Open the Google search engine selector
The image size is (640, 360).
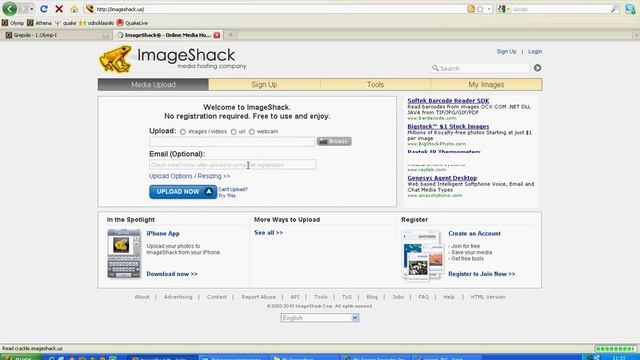(504, 9)
